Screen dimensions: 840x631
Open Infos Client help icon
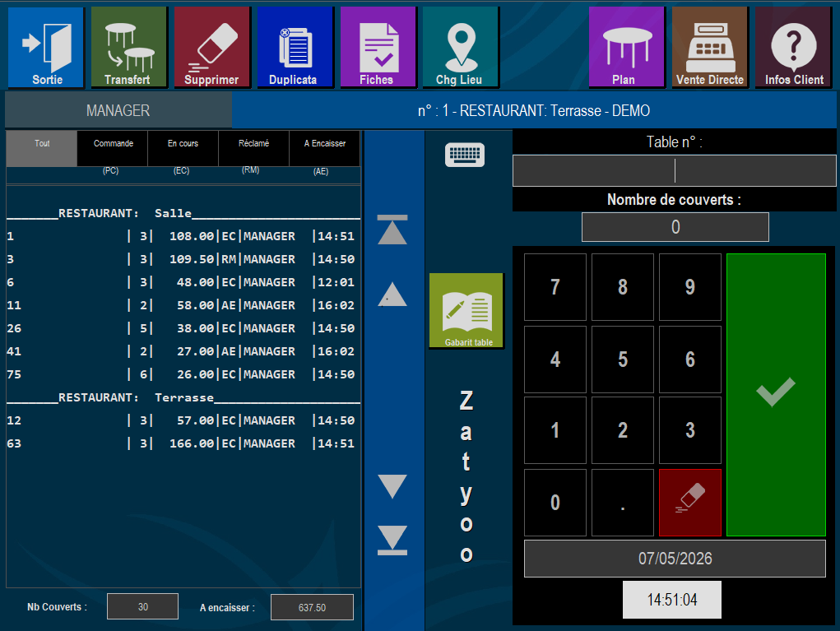[x=793, y=47]
